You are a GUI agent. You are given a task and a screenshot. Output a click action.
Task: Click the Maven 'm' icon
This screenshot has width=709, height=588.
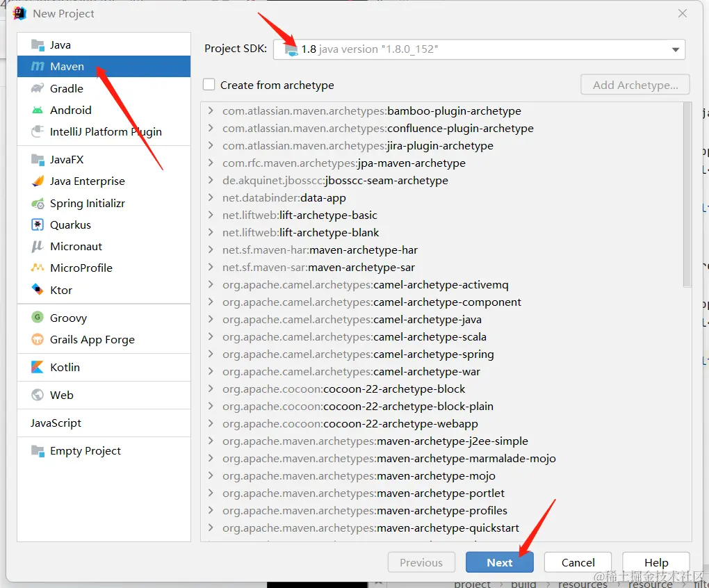[x=38, y=67]
